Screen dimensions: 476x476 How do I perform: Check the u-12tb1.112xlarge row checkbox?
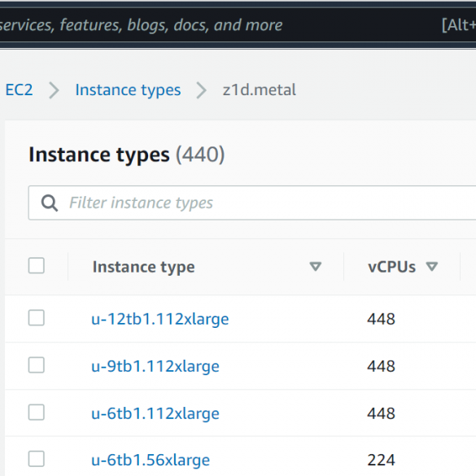point(37,318)
